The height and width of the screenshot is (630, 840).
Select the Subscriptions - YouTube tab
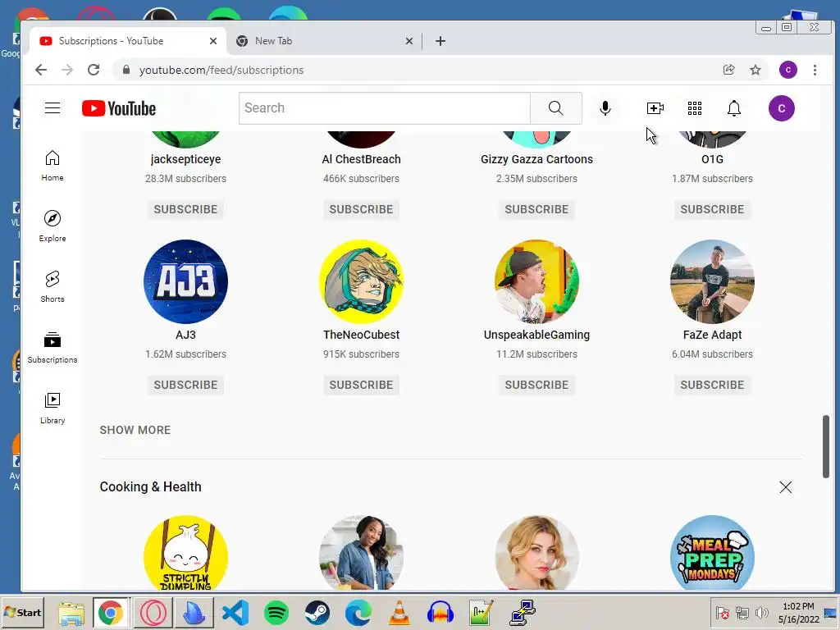(127, 41)
